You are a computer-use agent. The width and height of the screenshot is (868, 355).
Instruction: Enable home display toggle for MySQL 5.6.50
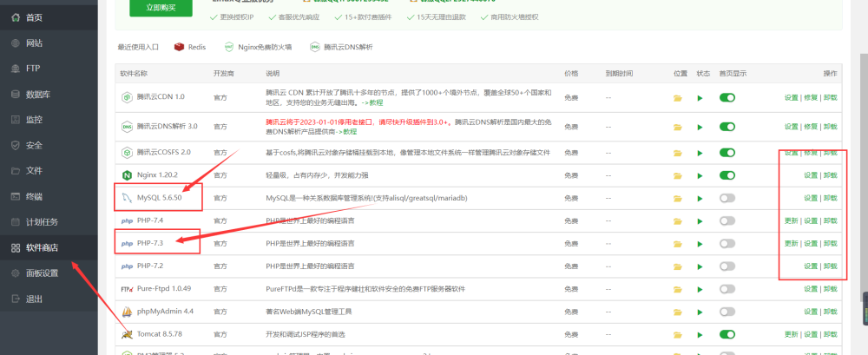click(727, 198)
